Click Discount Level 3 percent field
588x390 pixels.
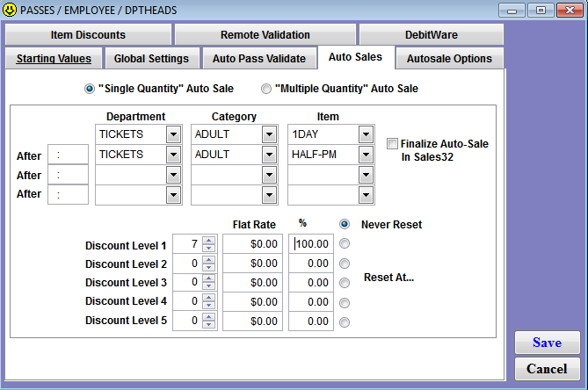pyautogui.click(x=311, y=283)
